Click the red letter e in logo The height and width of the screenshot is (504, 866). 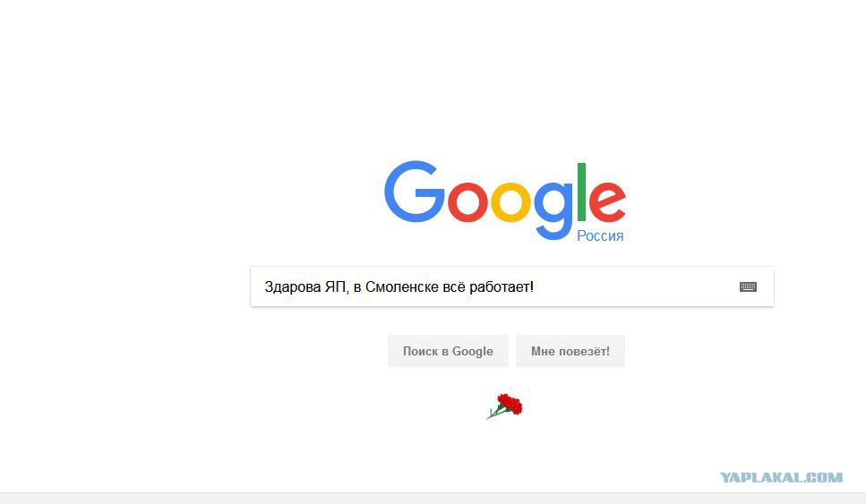click(607, 201)
